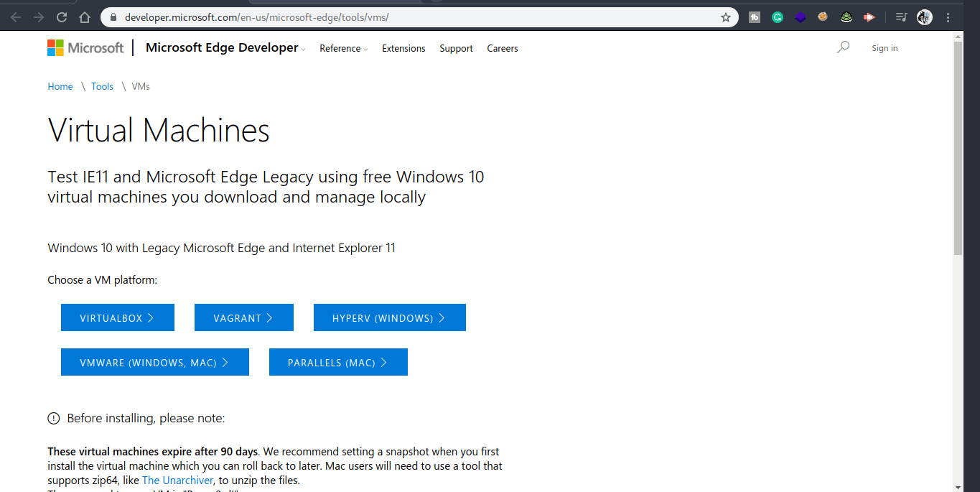The width and height of the screenshot is (980, 492).
Task: Open the media control playlist icon
Action: [x=901, y=17]
